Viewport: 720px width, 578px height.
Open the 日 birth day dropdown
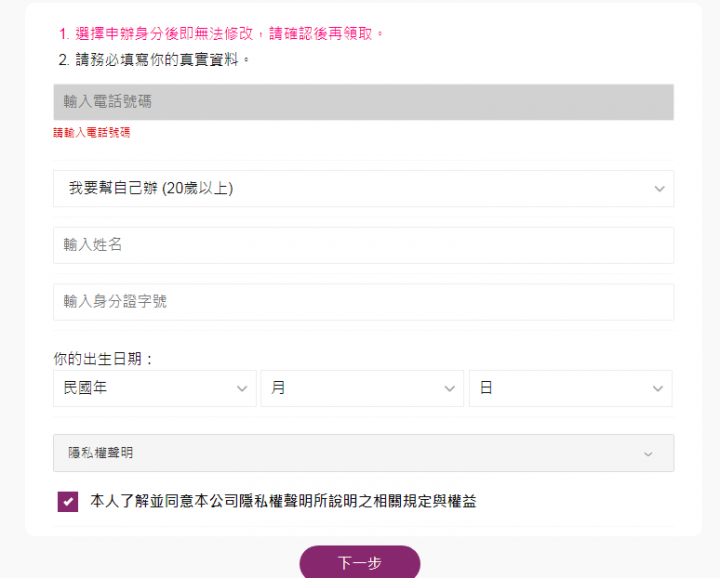[x=570, y=388]
